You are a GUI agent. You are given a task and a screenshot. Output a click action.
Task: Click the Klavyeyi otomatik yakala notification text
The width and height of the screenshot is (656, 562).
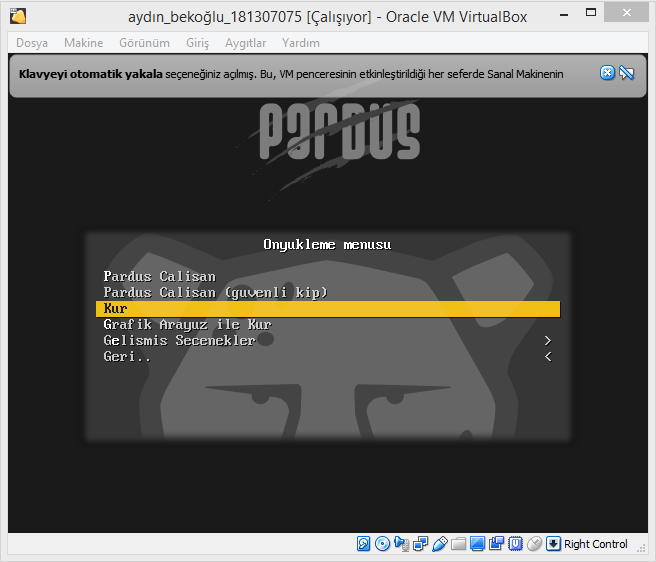[x=291, y=74]
